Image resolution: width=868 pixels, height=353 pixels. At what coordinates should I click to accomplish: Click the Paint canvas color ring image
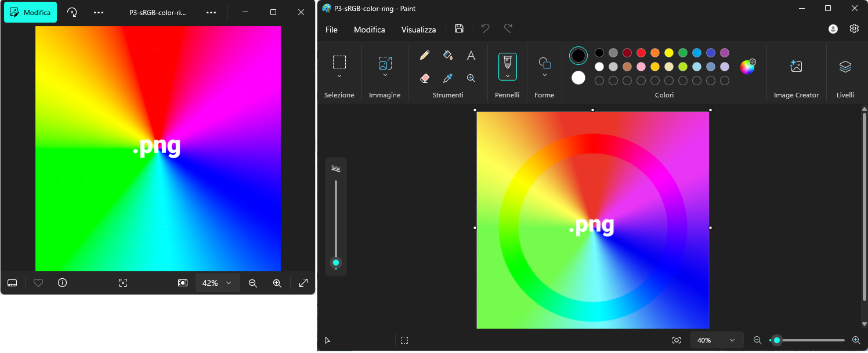pos(593,220)
